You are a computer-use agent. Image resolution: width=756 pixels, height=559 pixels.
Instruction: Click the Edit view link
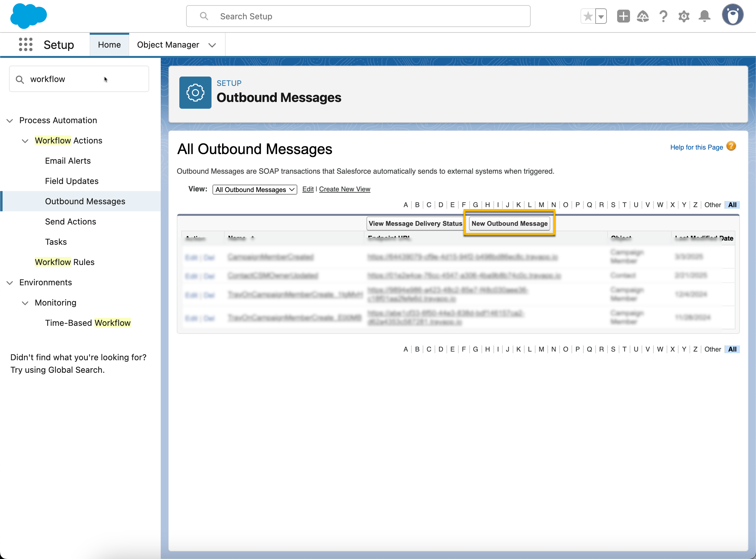point(308,189)
